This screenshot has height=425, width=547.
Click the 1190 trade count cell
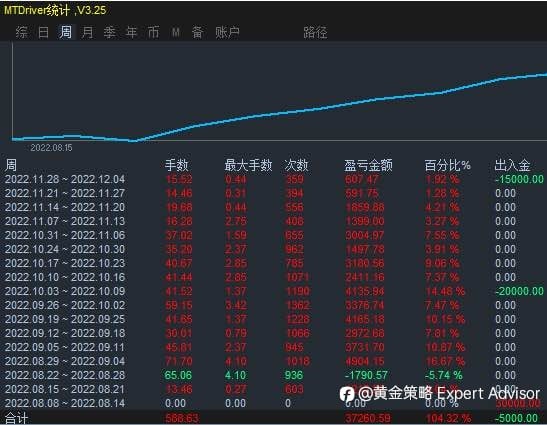point(298,291)
